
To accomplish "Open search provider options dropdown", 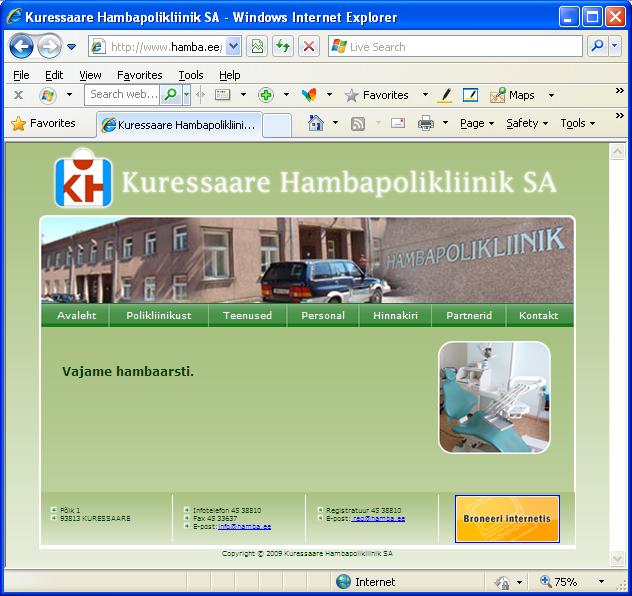I will (x=615, y=47).
